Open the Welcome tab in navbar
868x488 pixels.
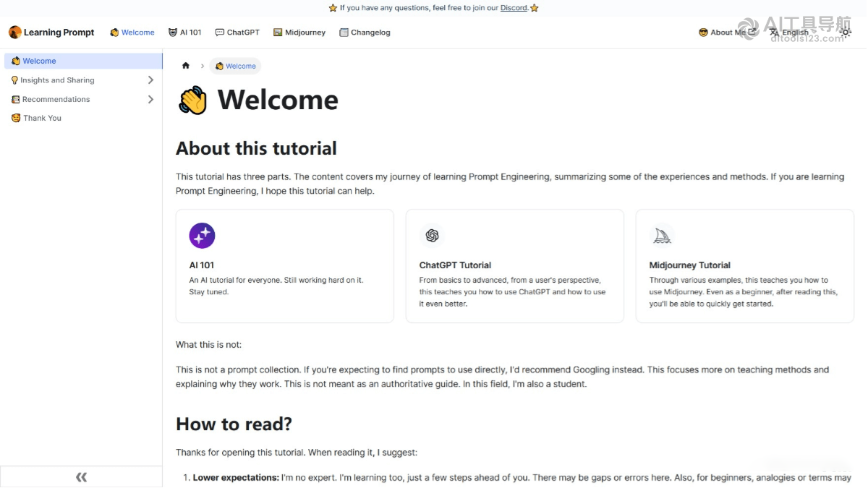point(132,33)
